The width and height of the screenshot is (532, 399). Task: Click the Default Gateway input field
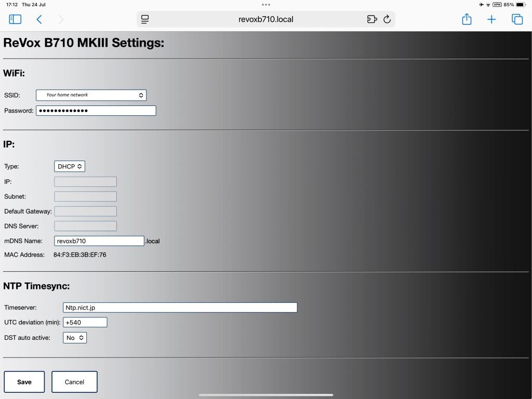(x=86, y=211)
